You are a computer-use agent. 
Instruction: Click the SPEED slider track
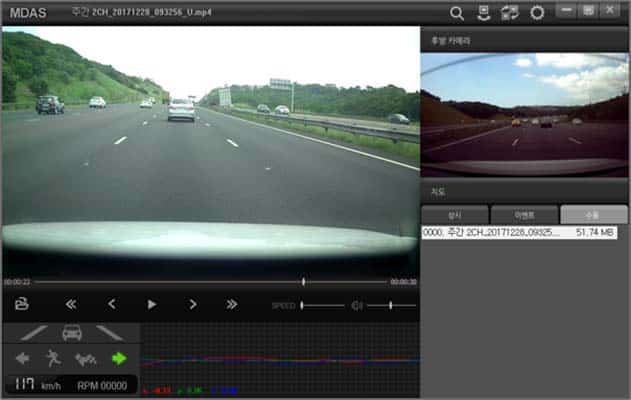(322, 305)
